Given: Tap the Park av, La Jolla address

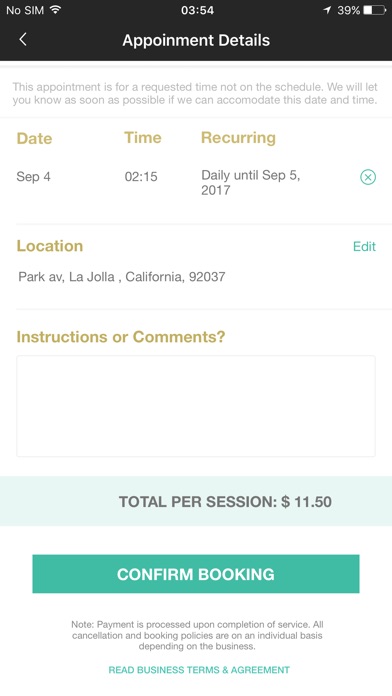Looking at the screenshot, I should point(122,277).
